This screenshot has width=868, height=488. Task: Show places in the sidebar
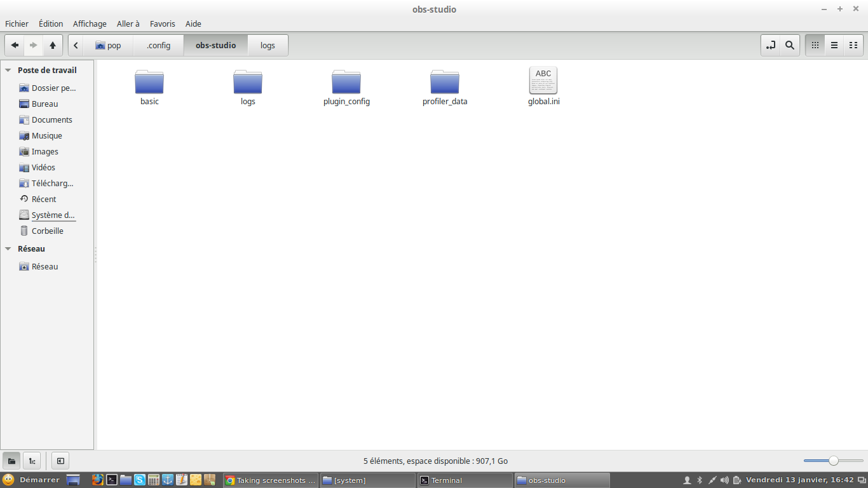point(11,461)
